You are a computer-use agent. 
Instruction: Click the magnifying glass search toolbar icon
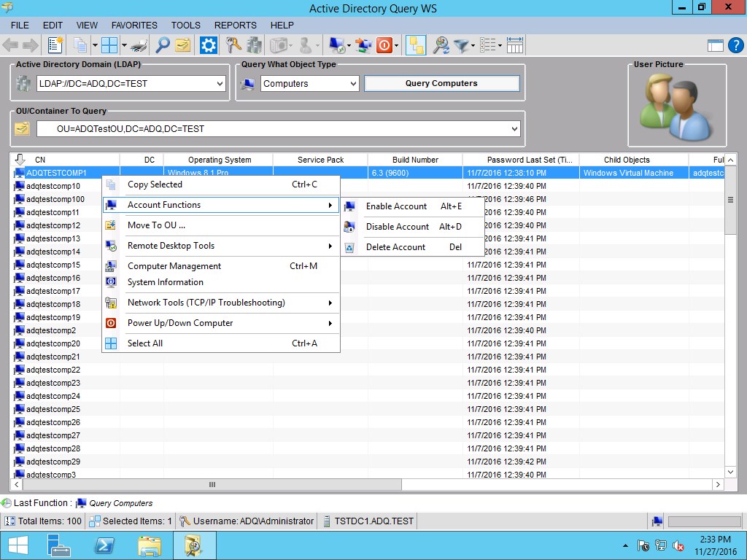(162, 45)
